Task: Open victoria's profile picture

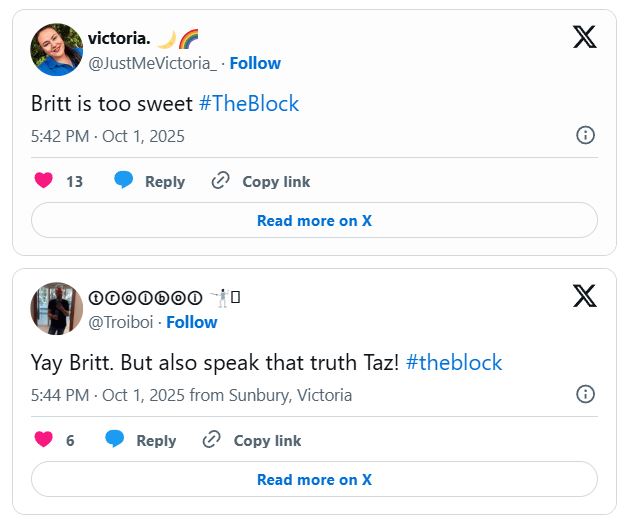Action: [57, 50]
